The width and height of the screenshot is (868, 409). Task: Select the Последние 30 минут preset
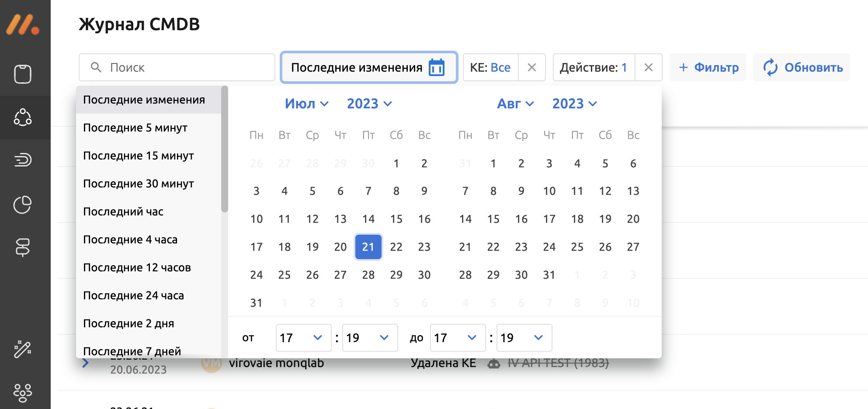pos(149,184)
